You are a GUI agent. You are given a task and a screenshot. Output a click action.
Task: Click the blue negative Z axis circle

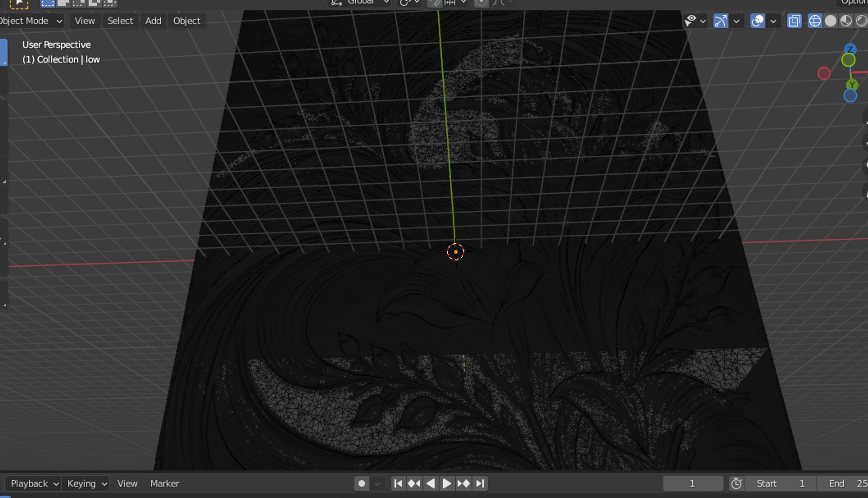(x=850, y=95)
